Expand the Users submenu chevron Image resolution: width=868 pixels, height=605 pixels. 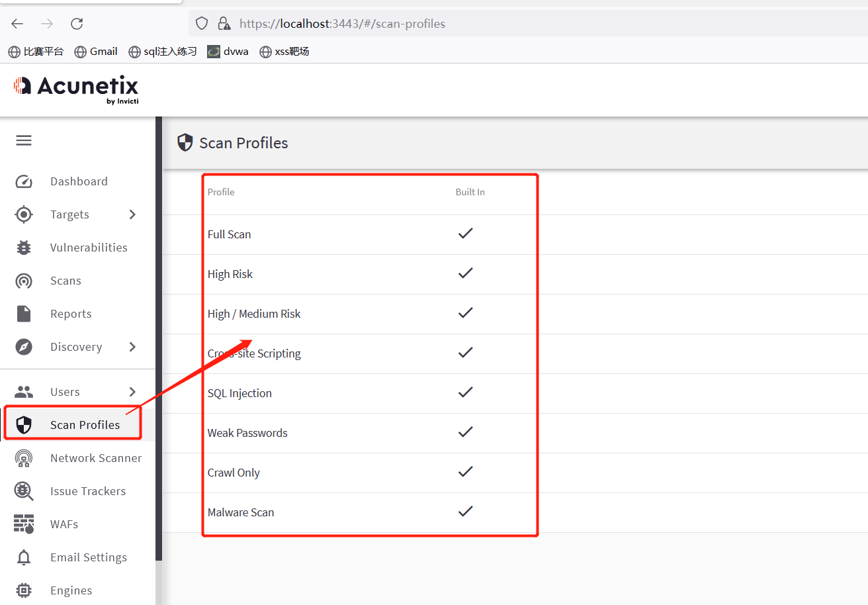132,392
